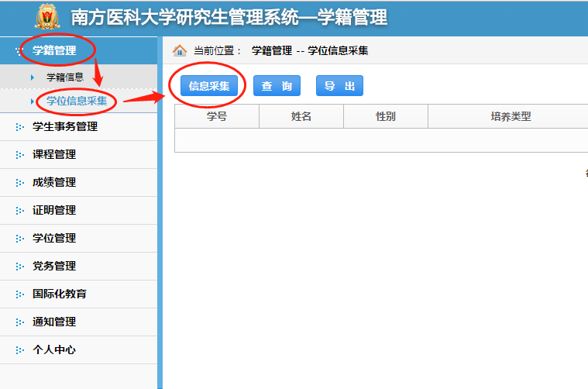This screenshot has width=588, height=389.
Task: Click the dotted icon beside 通知管理
Action: click(20, 322)
